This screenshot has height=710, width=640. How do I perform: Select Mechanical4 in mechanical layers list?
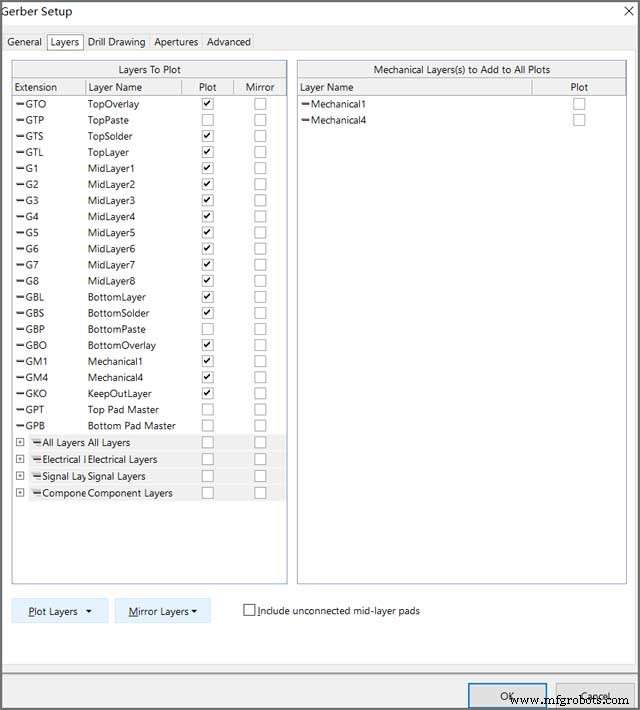pos(338,120)
